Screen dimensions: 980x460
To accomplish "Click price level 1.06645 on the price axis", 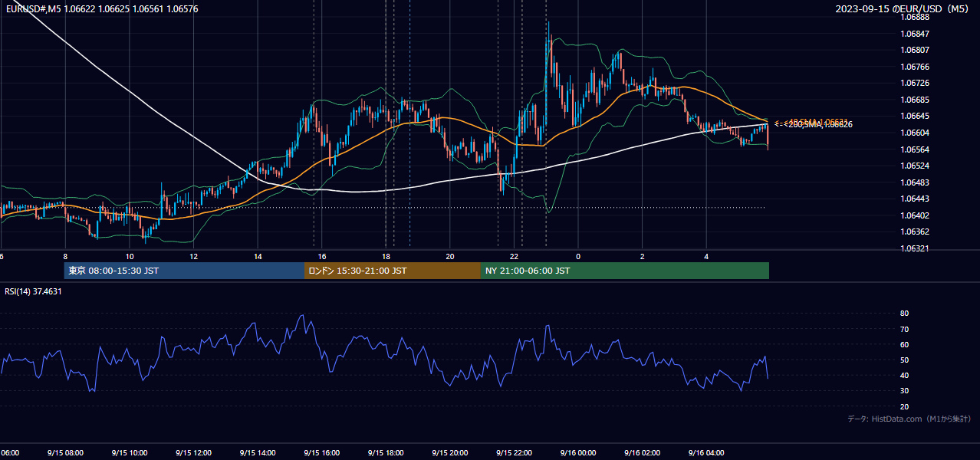I will coord(916,116).
